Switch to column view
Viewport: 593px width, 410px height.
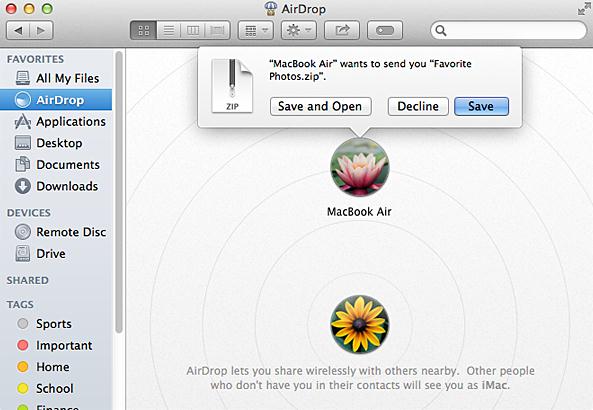click(x=193, y=30)
